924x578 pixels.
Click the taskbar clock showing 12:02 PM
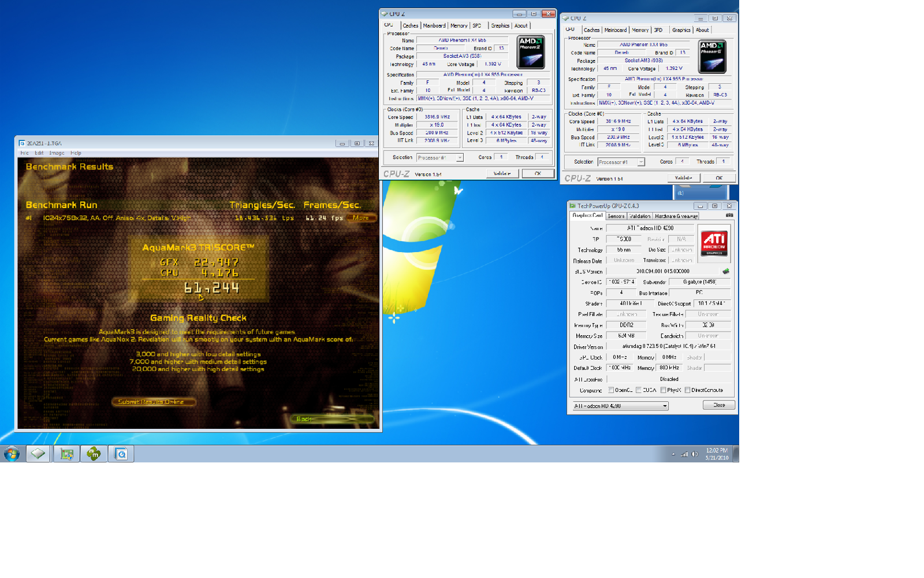pyautogui.click(x=717, y=454)
